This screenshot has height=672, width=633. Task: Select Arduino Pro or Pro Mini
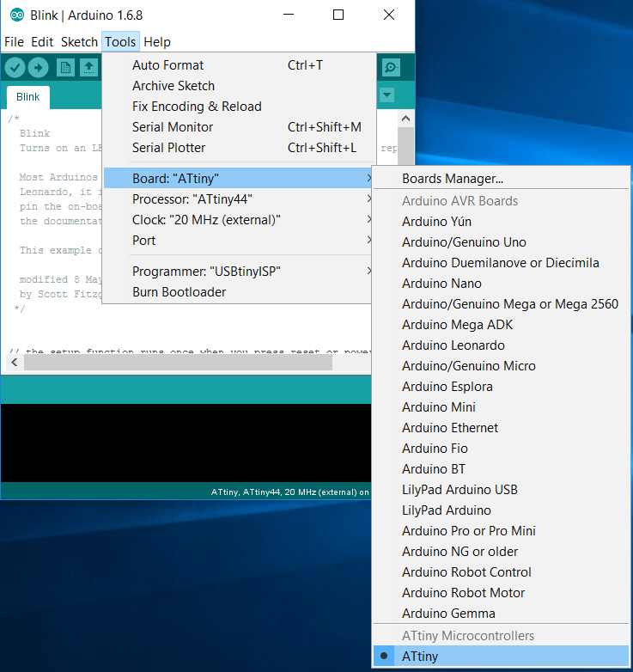click(x=501, y=530)
